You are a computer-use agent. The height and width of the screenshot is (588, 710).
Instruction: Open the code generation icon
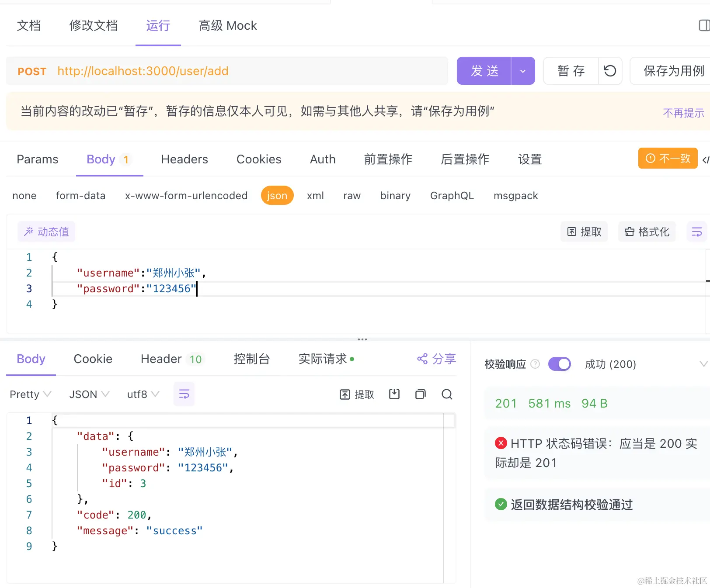(x=706, y=160)
